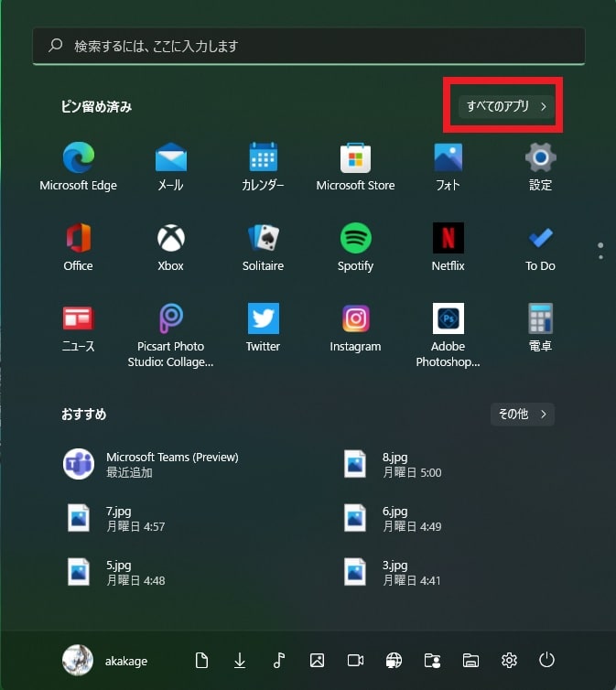Open the personal folder icon in bottom bar

[x=432, y=660]
